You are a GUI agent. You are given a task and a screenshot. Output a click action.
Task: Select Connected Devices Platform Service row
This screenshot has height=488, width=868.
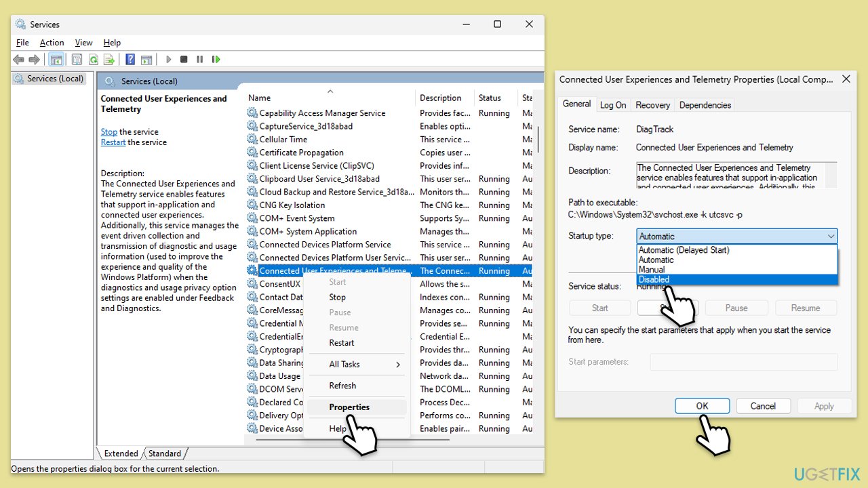click(x=390, y=245)
